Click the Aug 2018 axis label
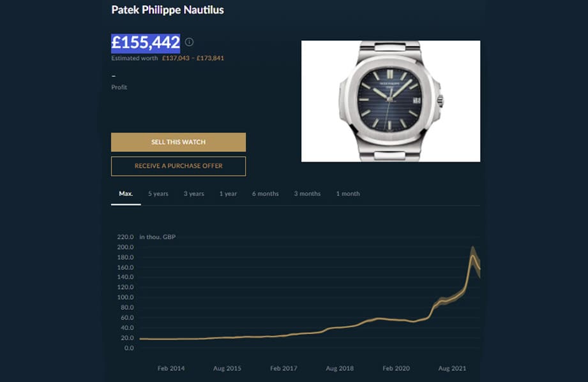588x382 pixels. coord(340,369)
